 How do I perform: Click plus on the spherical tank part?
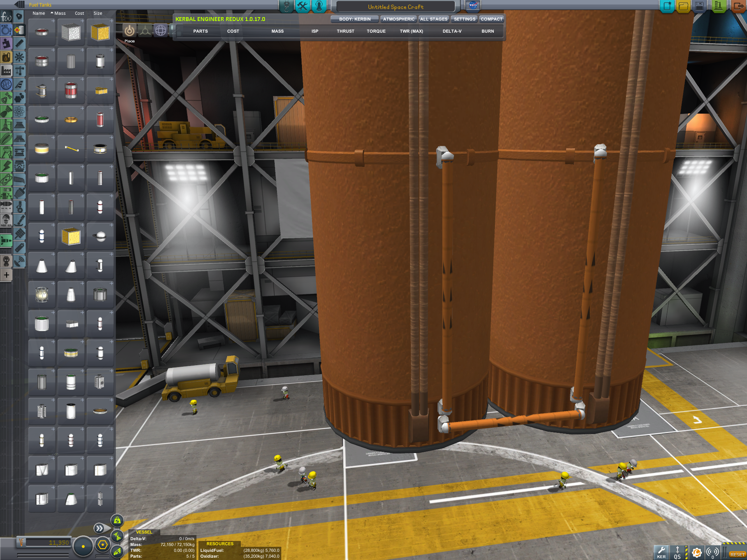point(111,225)
